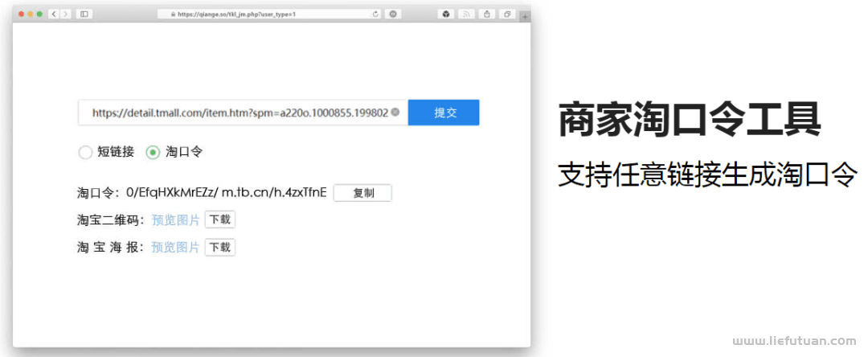The image size is (868, 357).
Task: Click 下载 button for 淘宝海报
Action: pyautogui.click(x=219, y=248)
